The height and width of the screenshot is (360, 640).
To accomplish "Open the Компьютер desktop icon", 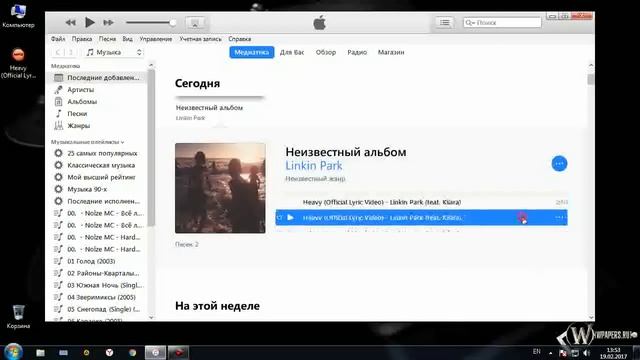I will pos(18,16).
